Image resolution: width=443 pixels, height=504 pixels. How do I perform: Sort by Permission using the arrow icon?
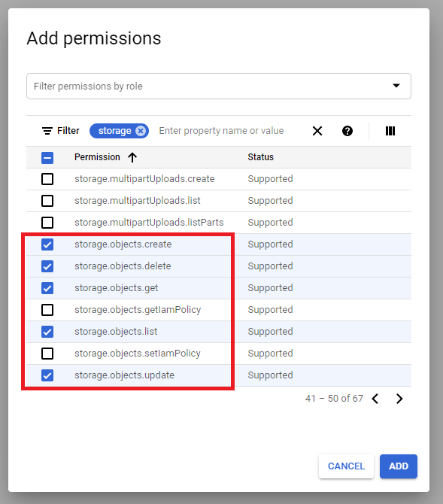[132, 157]
